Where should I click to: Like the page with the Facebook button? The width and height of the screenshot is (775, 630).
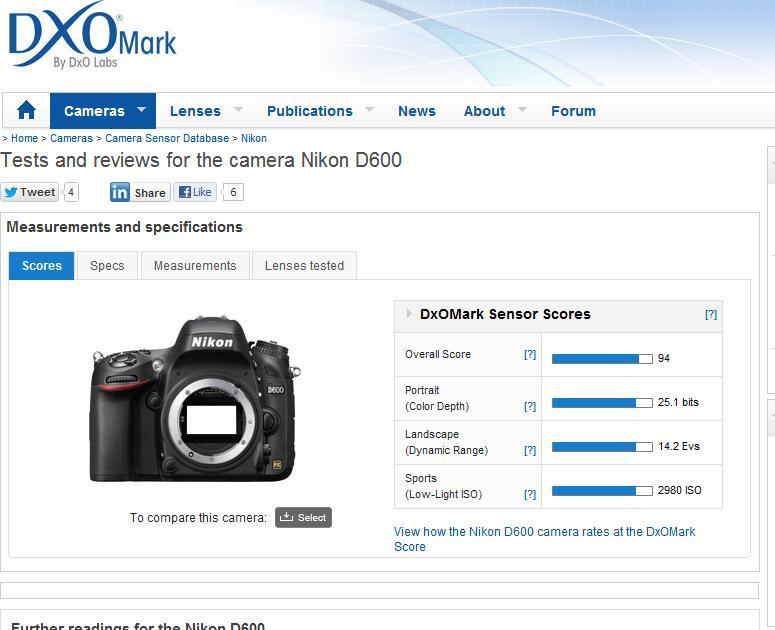click(x=195, y=192)
